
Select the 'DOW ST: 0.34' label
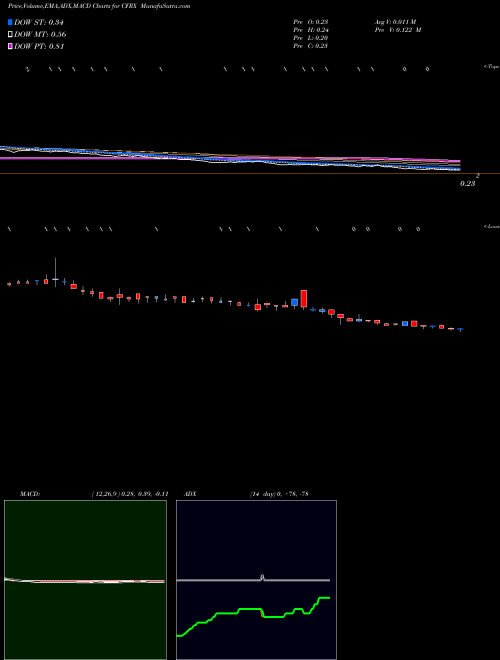tap(39, 22)
